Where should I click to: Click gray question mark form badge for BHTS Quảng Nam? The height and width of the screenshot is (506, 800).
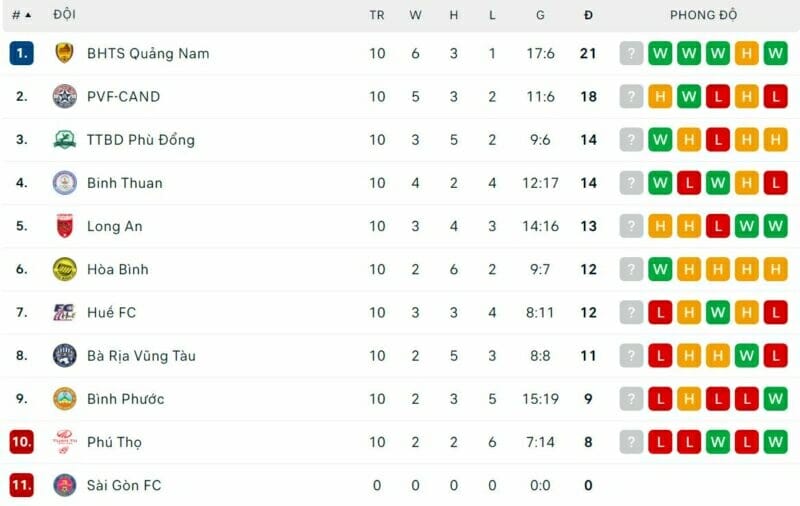pyautogui.click(x=631, y=53)
